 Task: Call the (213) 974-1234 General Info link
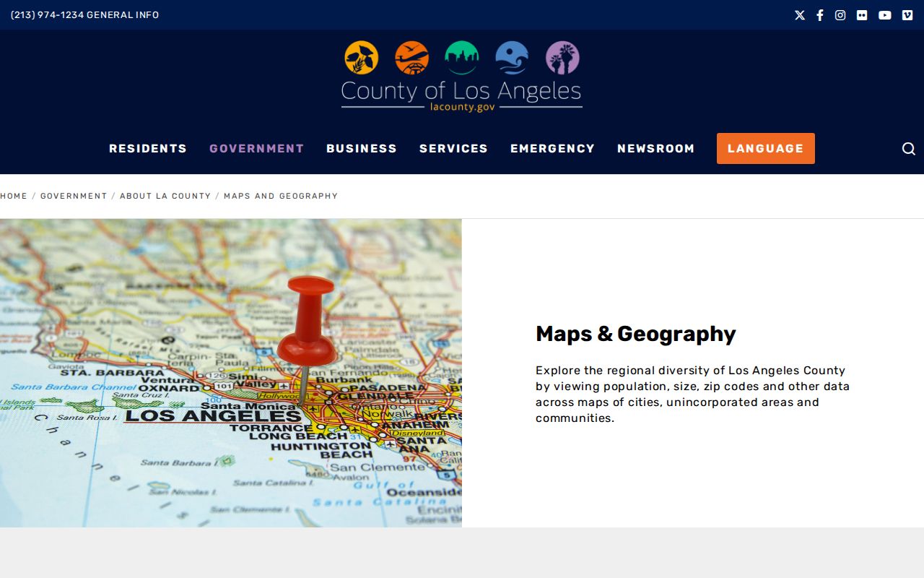point(84,15)
